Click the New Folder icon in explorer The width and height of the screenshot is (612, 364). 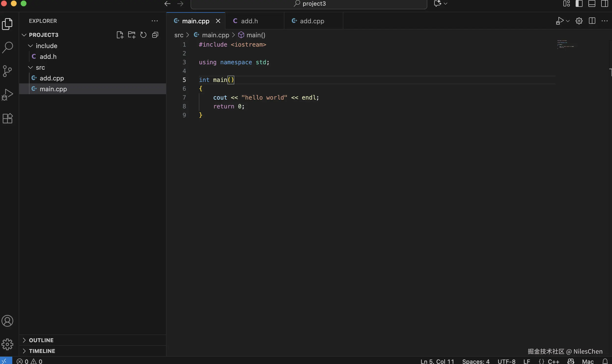tap(132, 35)
